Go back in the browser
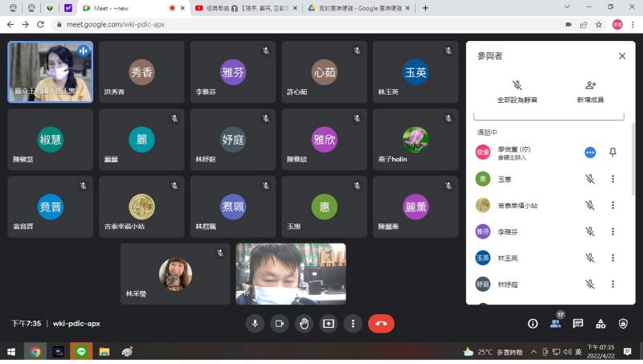Screen dimensions: 643x364 tap(10, 25)
